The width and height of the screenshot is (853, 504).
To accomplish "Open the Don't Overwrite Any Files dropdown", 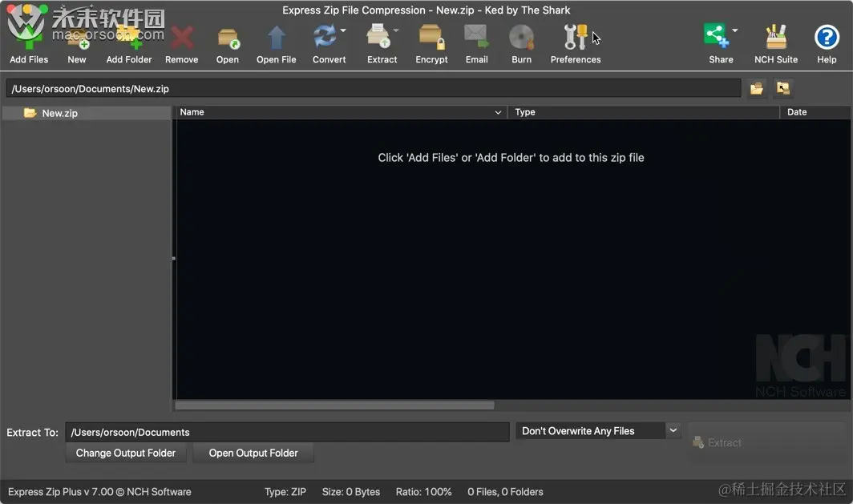I will point(598,431).
